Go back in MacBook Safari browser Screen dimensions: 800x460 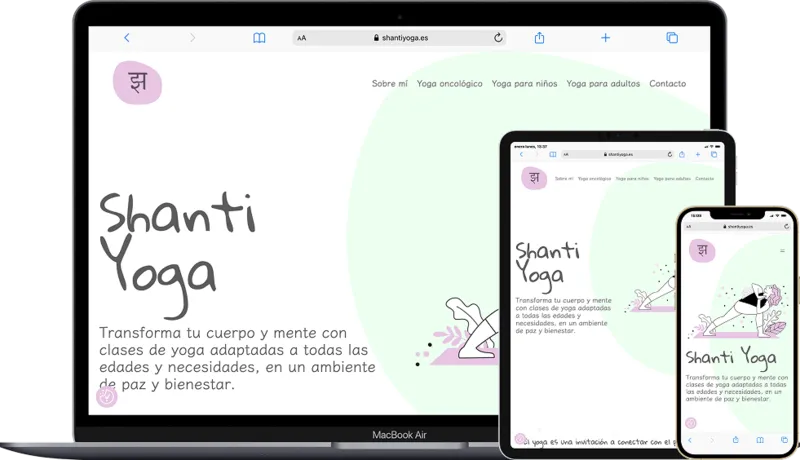[127, 38]
